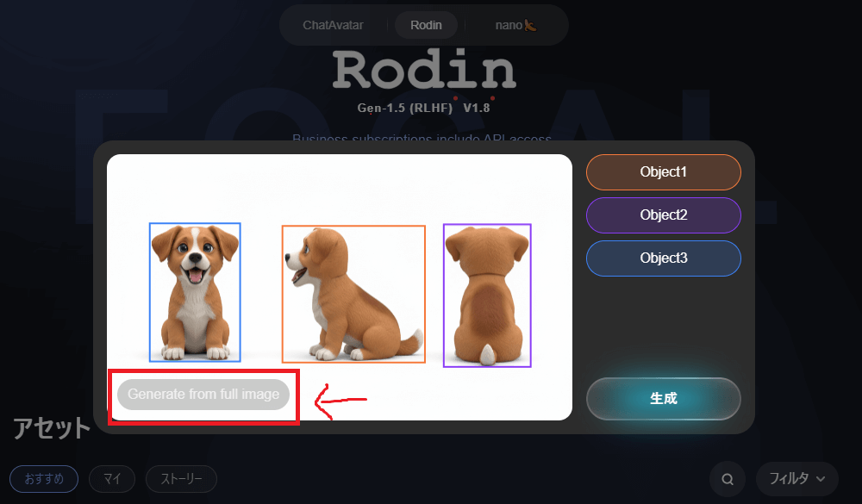The height and width of the screenshot is (504, 862).
Task: Click the search magnifier icon
Action: tap(728, 479)
